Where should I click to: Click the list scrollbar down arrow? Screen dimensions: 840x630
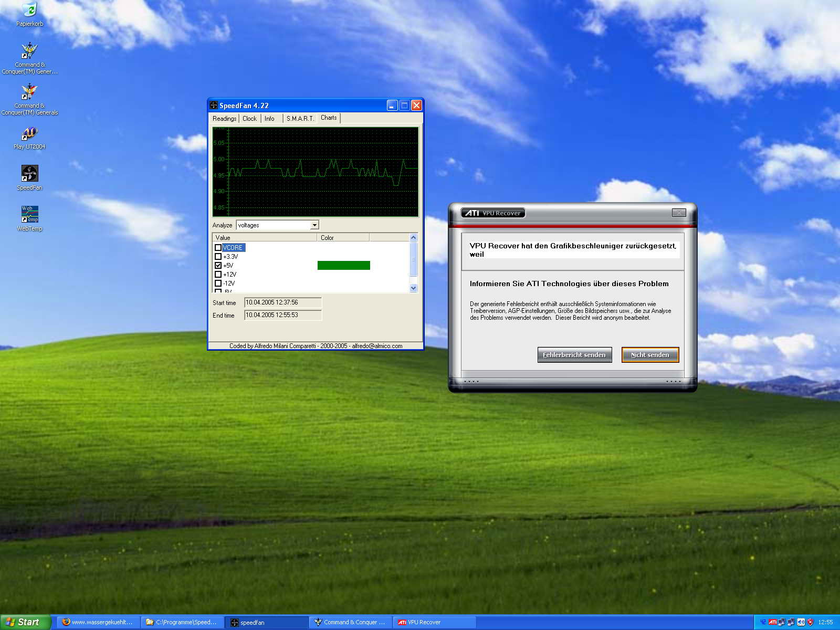[413, 288]
